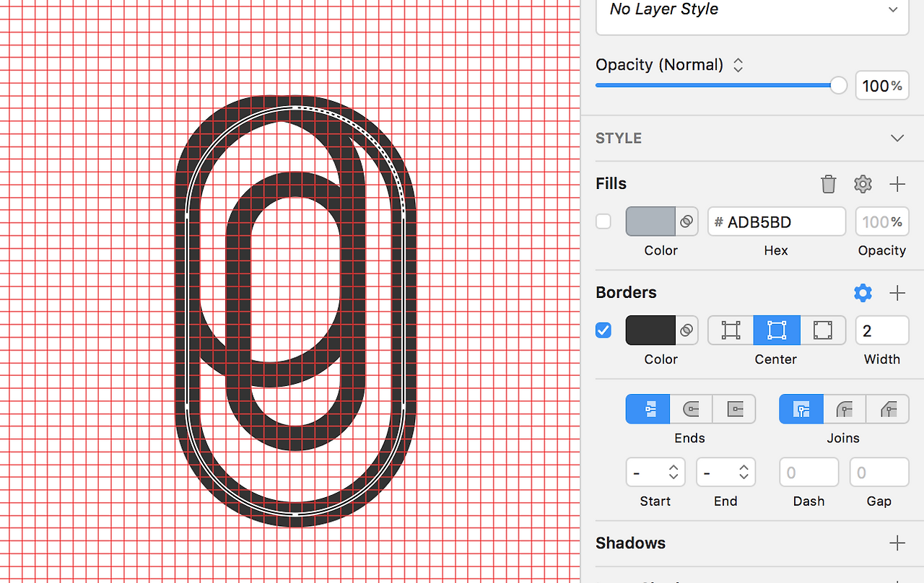Select the round Joins option
The height and width of the screenshot is (583, 924).
pos(845,409)
